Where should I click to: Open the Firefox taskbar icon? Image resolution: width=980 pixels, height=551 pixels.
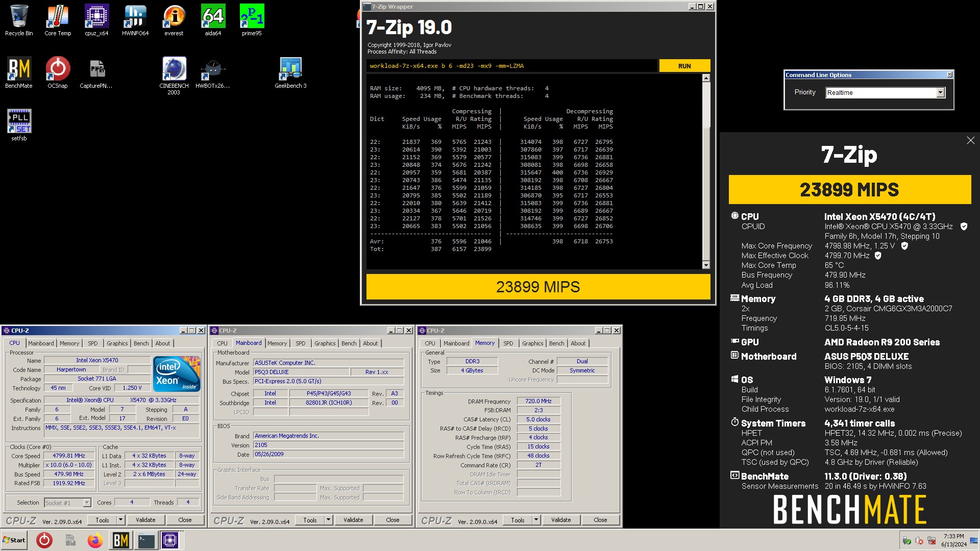pyautogui.click(x=95, y=540)
